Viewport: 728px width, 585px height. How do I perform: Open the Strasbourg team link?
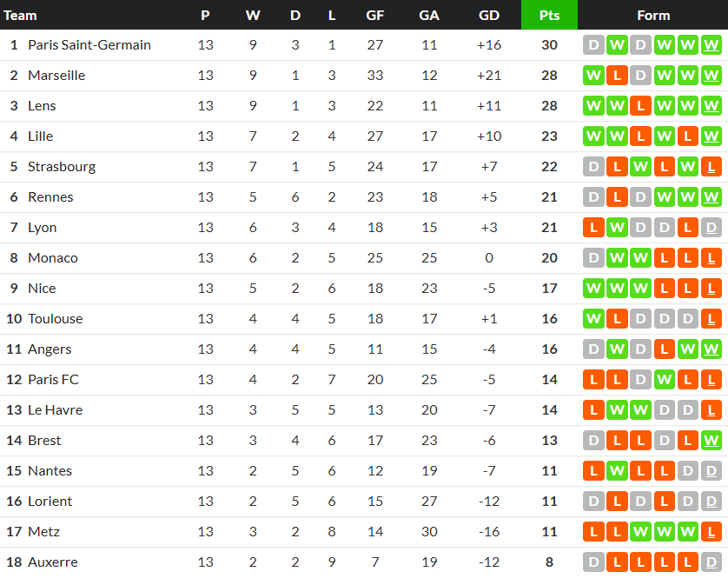tap(62, 167)
